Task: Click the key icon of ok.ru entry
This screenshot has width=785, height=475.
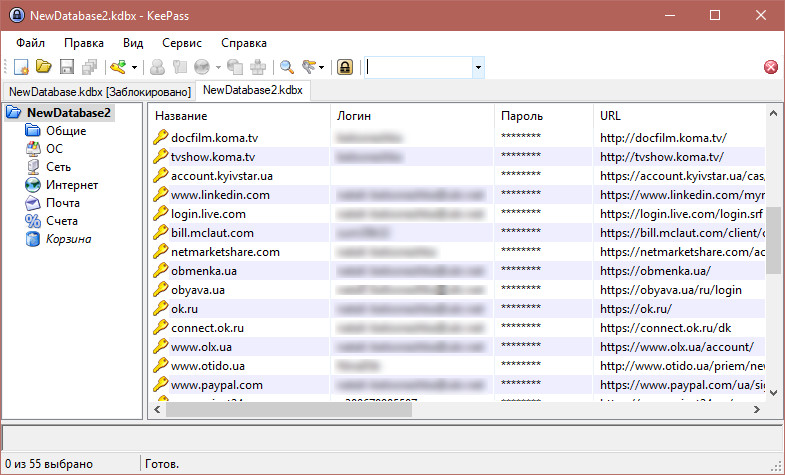Action: (160, 308)
